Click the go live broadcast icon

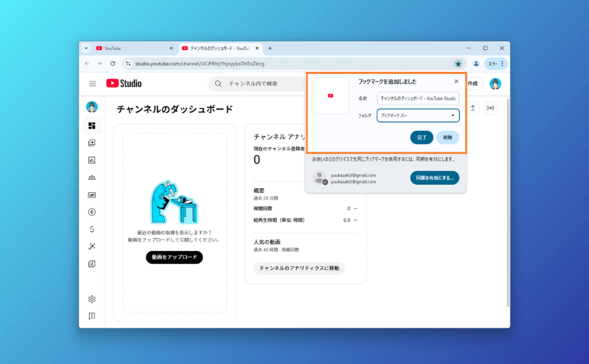[x=490, y=108]
